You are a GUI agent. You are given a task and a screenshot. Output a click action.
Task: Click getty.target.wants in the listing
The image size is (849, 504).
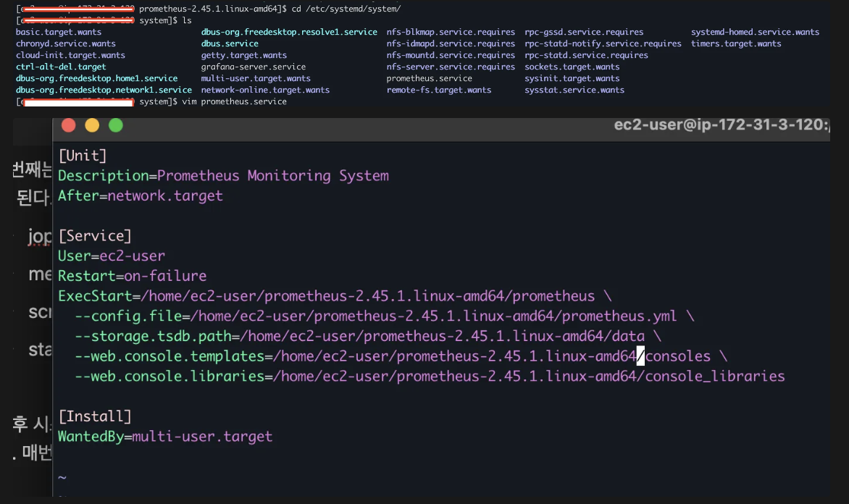[x=243, y=55]
